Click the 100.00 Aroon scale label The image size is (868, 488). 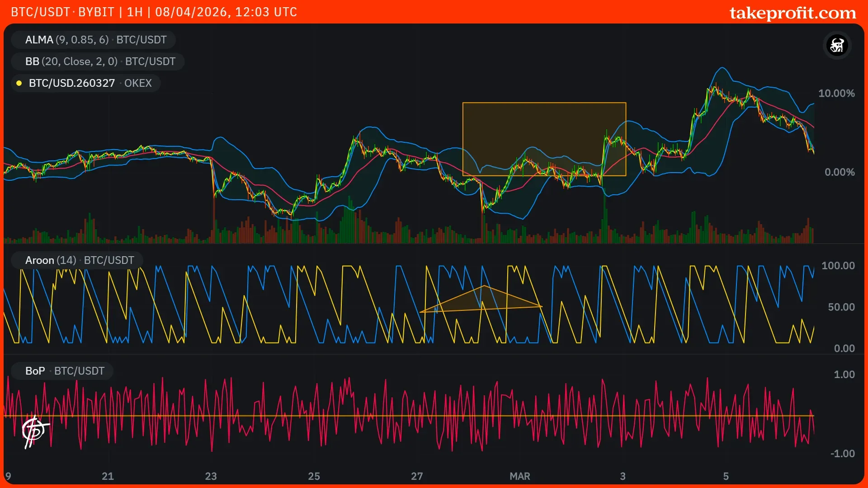pyautogui.click(x=838, y=266)
